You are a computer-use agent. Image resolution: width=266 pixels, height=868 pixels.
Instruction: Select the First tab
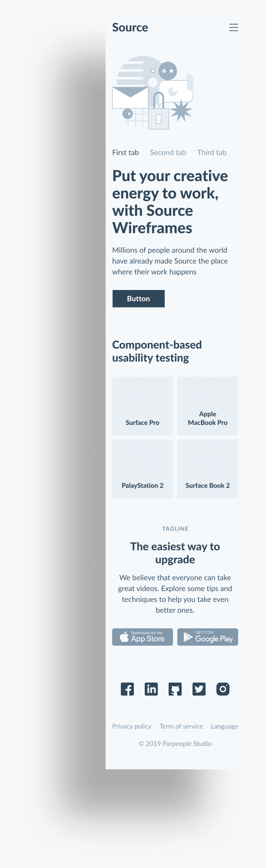click(125, 153)
